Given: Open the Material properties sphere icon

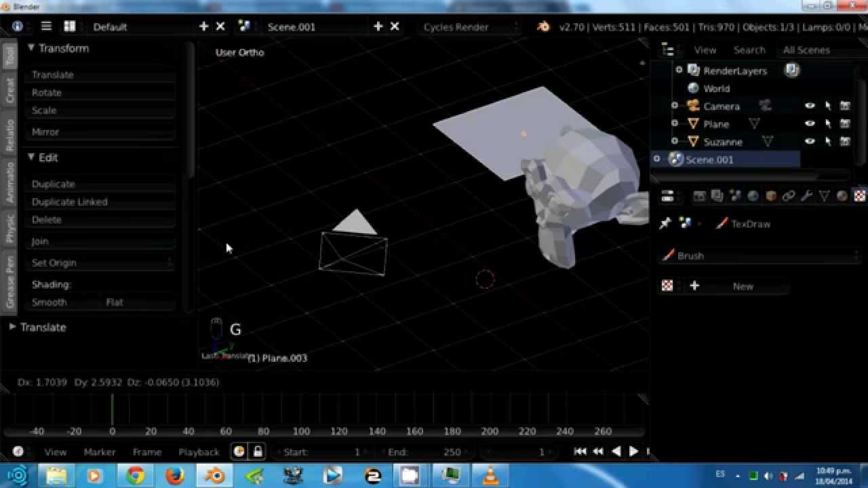Looking at the screenshot, I should coord(842,196).
